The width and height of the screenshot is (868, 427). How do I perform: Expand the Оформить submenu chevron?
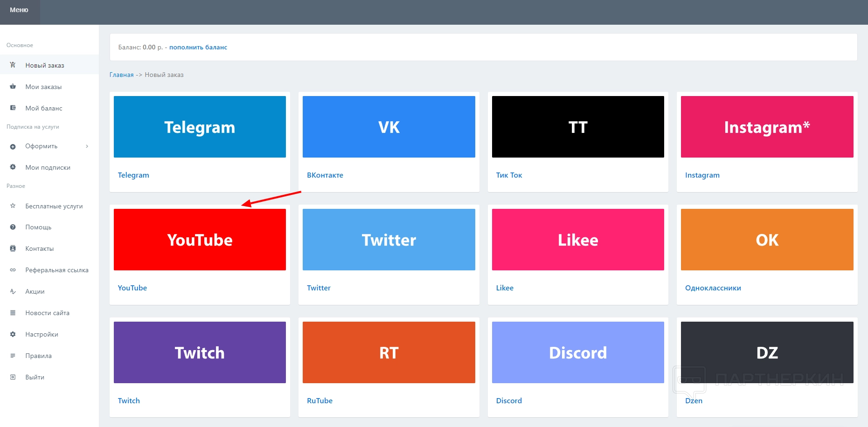click(x=87, y=146)
